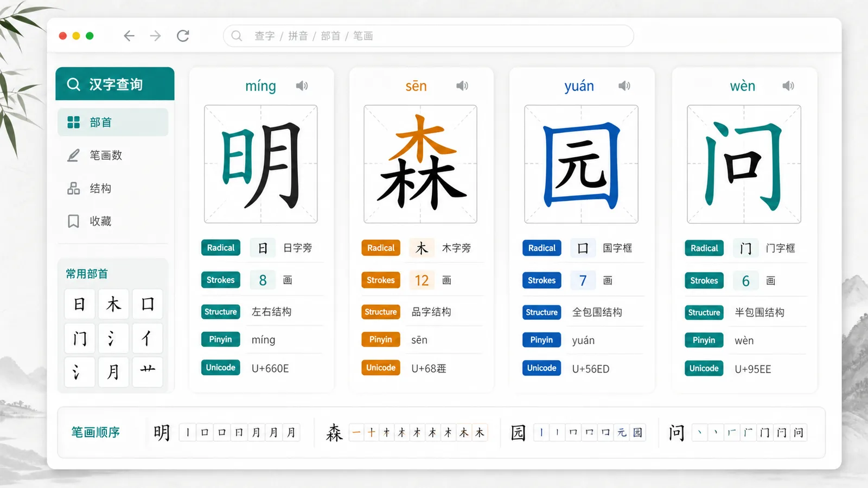Choose common radical 门 in 常用部首
Viewport: 868px width, 488px height.
click(x=80, y=338)
